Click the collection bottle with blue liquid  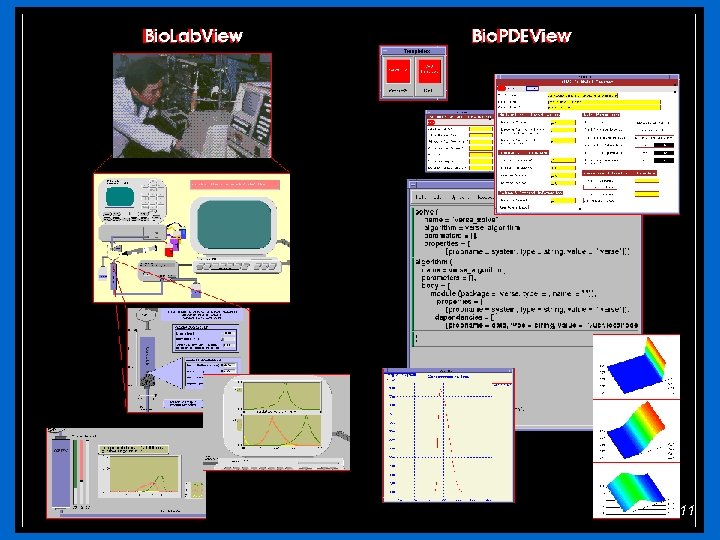(196, 290)
